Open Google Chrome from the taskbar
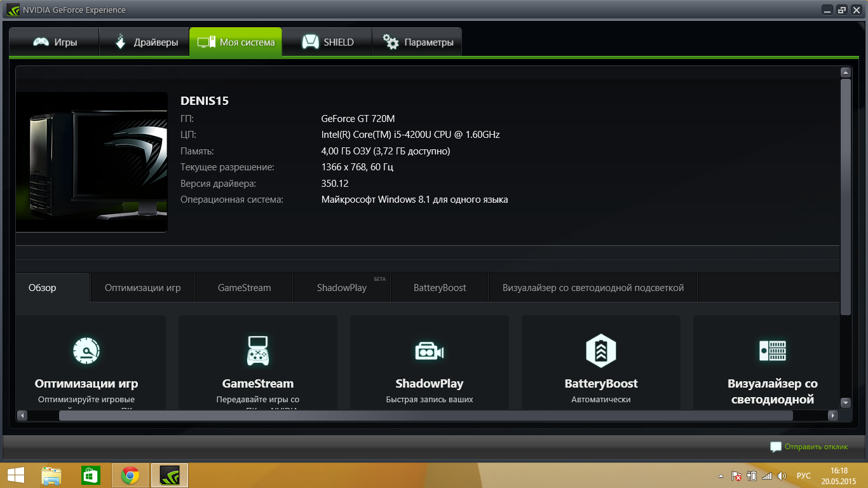Viewport: 868px width, 488px height. click(x=130, y=475)
